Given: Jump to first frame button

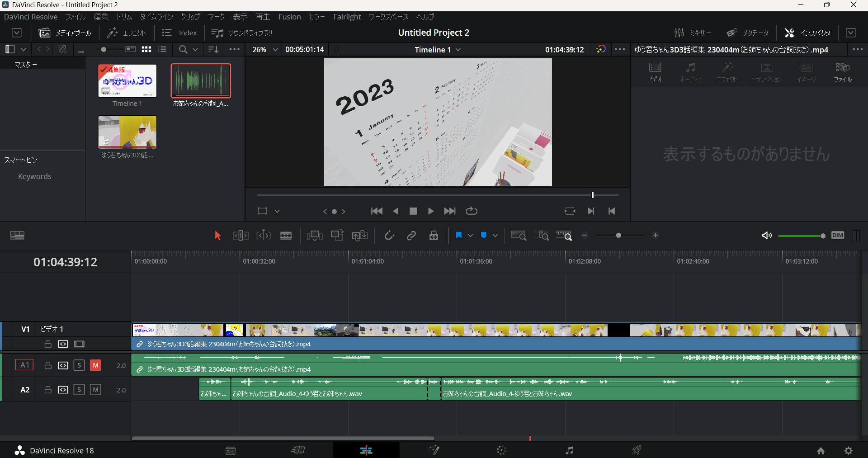Looking at the screenshot, I should pos(377,211).
